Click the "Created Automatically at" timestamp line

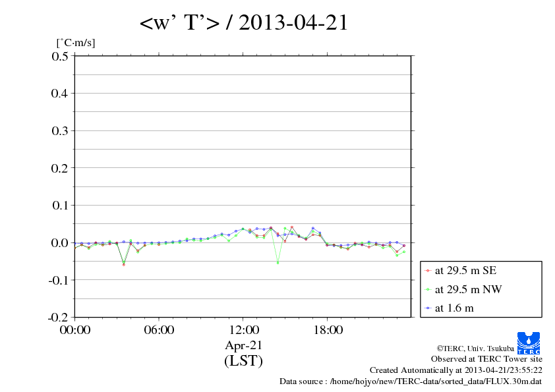pyautogui.click(x=456, y=370)
